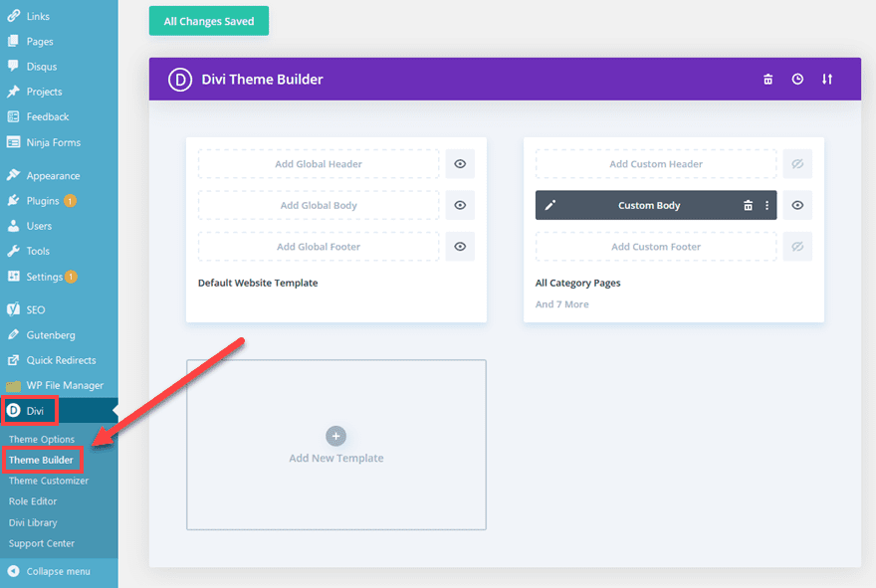Screen dimensions: 876x588
Task: Click the Divi logo in the purple header
Action: [x=179, y=79]
